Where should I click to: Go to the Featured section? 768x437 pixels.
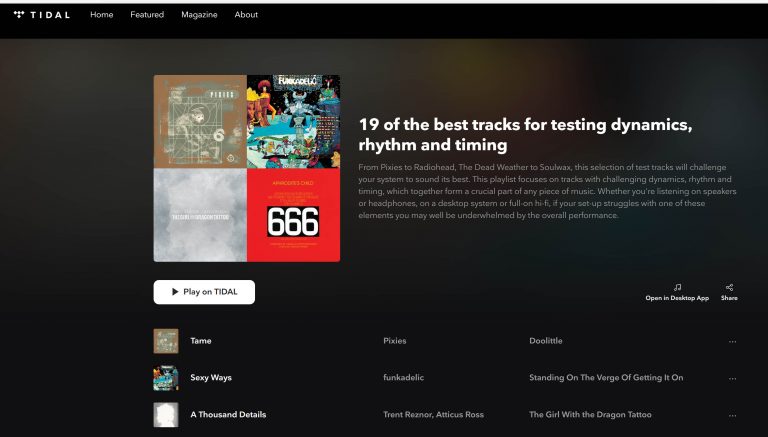click(147, 15)
